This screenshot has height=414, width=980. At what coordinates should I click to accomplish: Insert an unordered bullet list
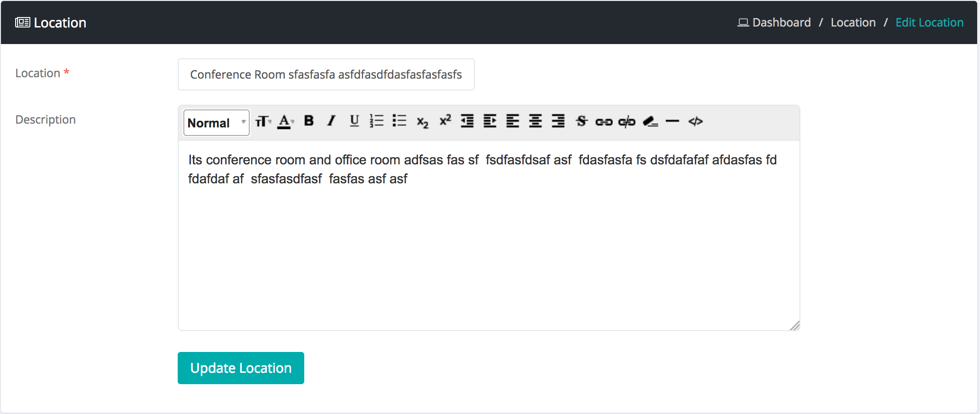point(399,121)
